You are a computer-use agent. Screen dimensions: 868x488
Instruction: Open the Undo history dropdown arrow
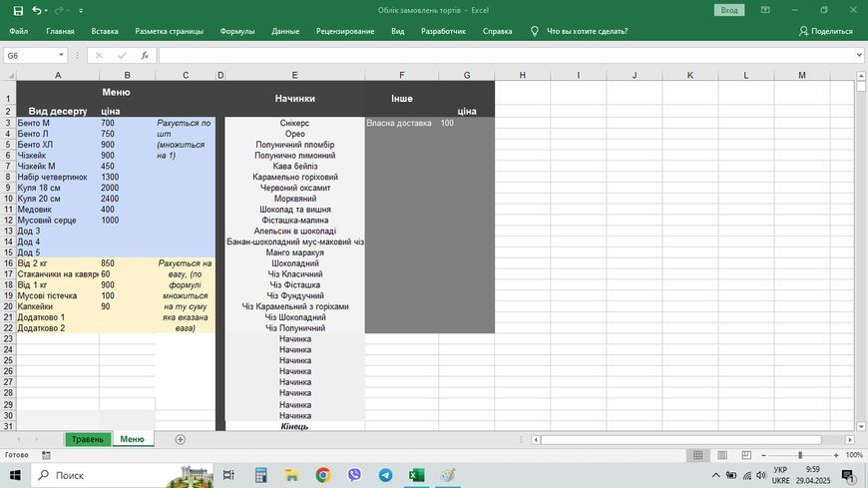(x=46, y=11)
